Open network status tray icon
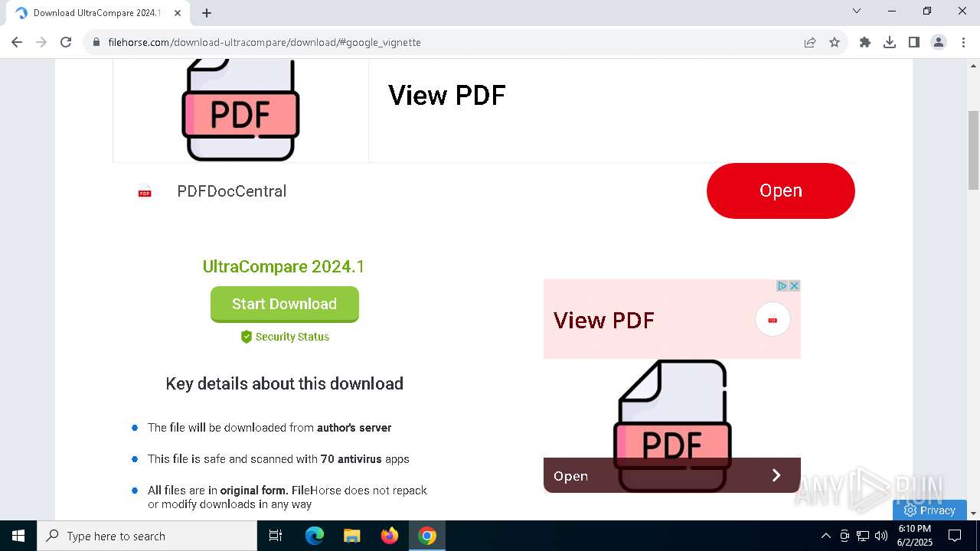980x551 pixels. coord(863,536)
